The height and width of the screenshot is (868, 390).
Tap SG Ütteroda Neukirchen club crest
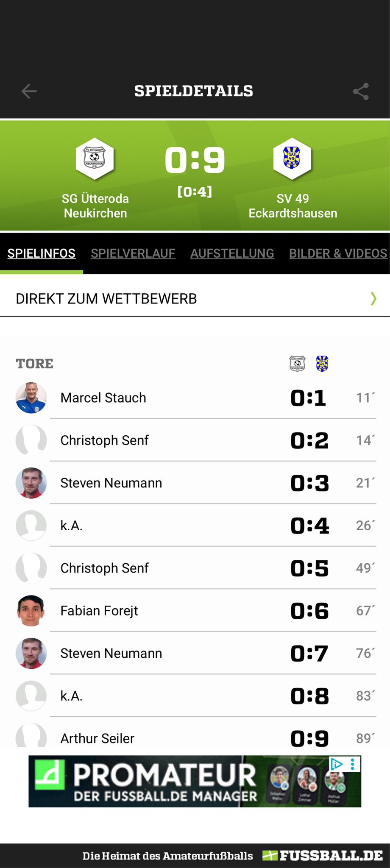95,159
